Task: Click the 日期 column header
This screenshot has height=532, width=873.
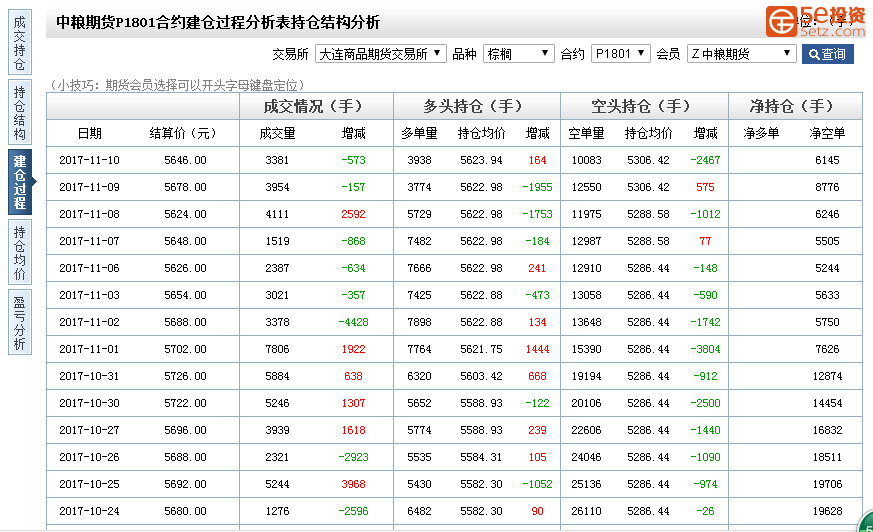Action: pyautogui.click(x=89, y=134)
